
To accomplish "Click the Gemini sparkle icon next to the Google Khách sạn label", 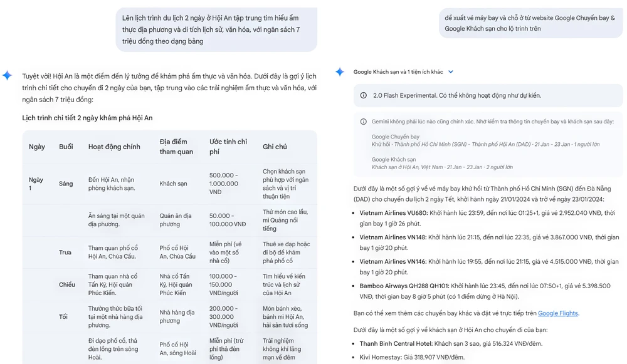I will pos(339,72).
